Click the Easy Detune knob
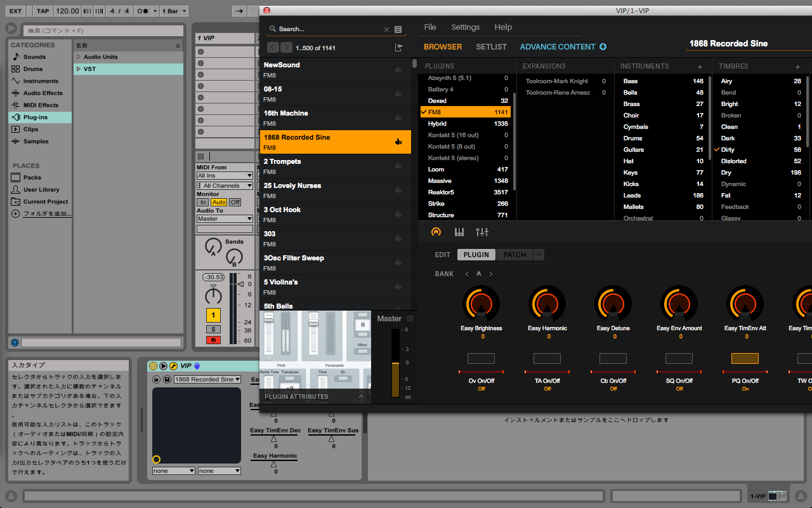812x508 pixels. (613, 304)
